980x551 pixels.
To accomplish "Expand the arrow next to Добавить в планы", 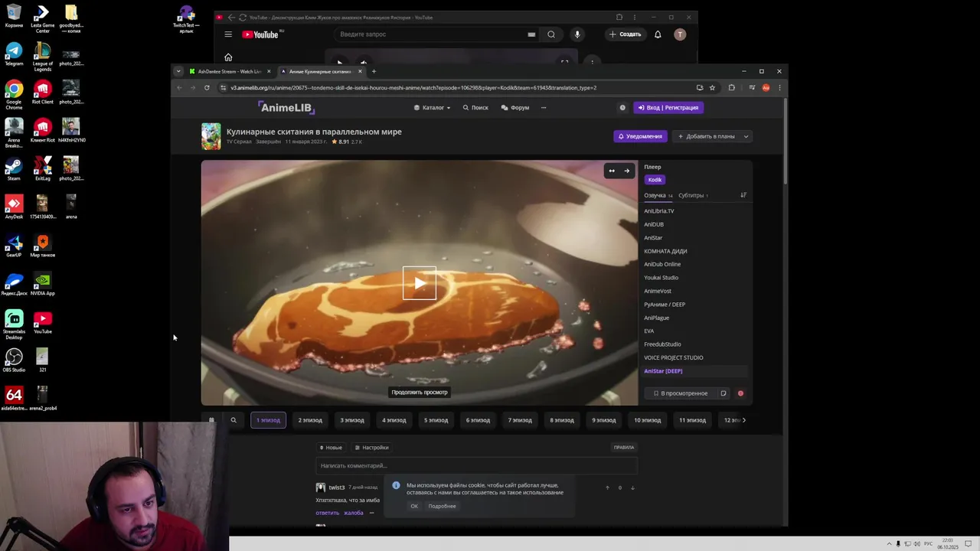I will point(746,136).
